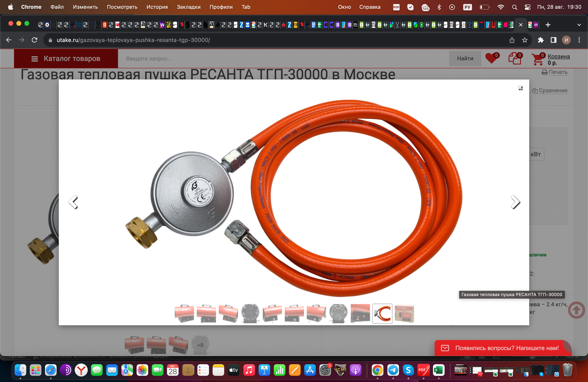
Task: Click the Найти search button
Action: pos(465,58)
